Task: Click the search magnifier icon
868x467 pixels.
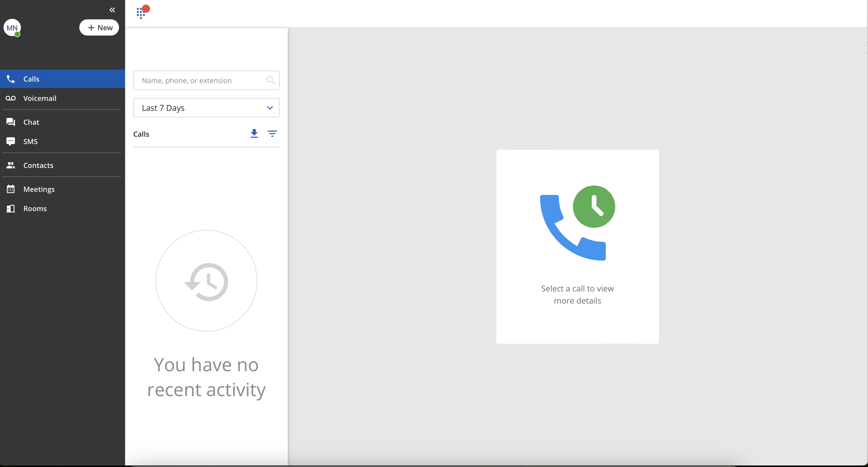Action: coord(270,80)
